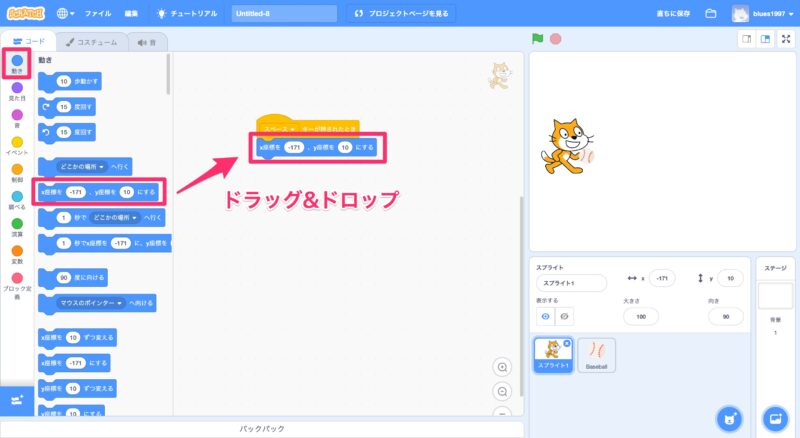Image resolution: width=800 pixels, height=438 pixels.
Task: Click the choose a backdrop button
Action: point(774,417)
